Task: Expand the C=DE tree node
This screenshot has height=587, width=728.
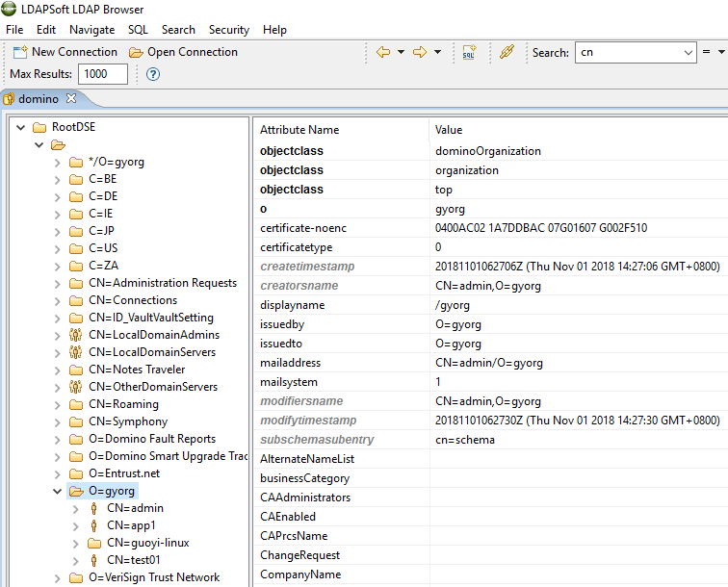Action: pyautogui.click(x=57, y=196)
